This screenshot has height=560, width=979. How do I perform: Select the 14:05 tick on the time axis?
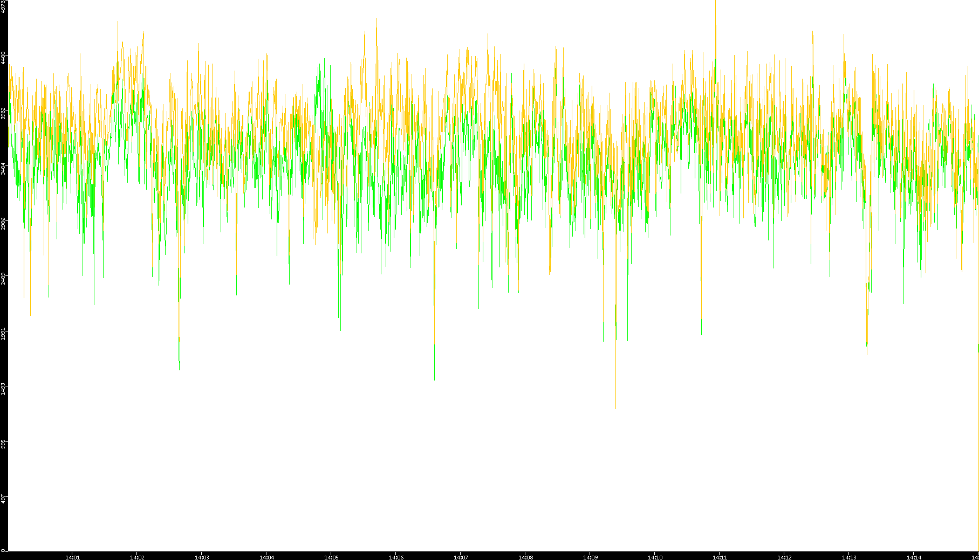click(331, 557)
